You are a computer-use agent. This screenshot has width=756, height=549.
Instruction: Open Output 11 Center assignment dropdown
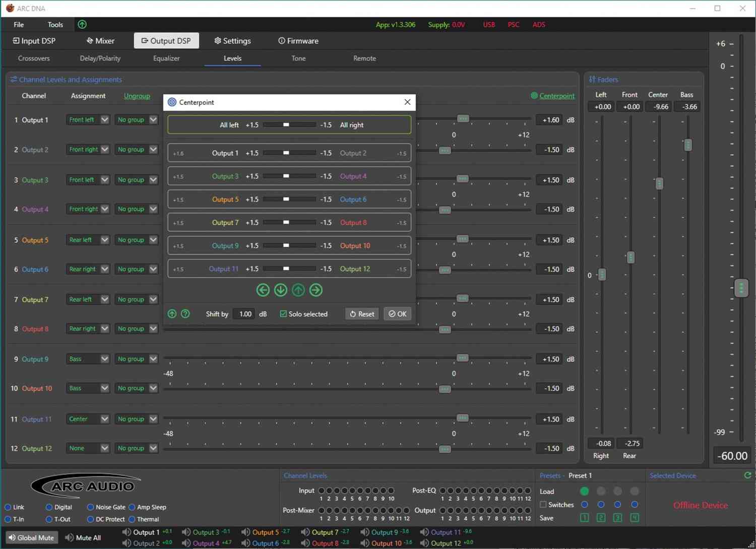coord(88,419)
